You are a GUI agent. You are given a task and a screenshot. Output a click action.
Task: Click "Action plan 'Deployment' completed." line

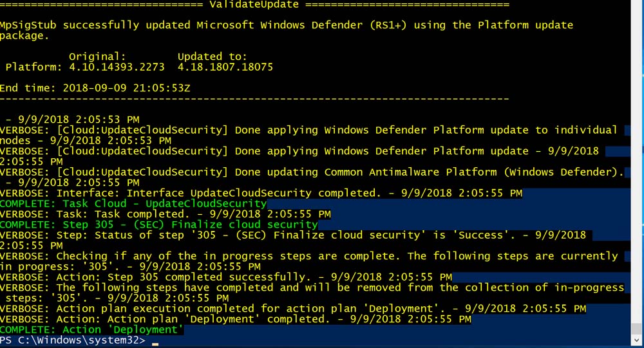pos(236,319)
